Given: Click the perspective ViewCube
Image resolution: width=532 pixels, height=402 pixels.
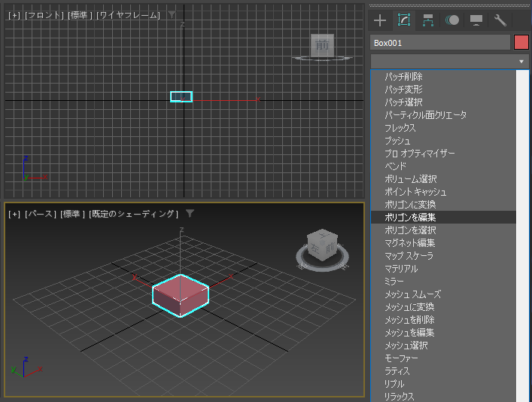Looking at the screenshot, I should click(322, 245).
